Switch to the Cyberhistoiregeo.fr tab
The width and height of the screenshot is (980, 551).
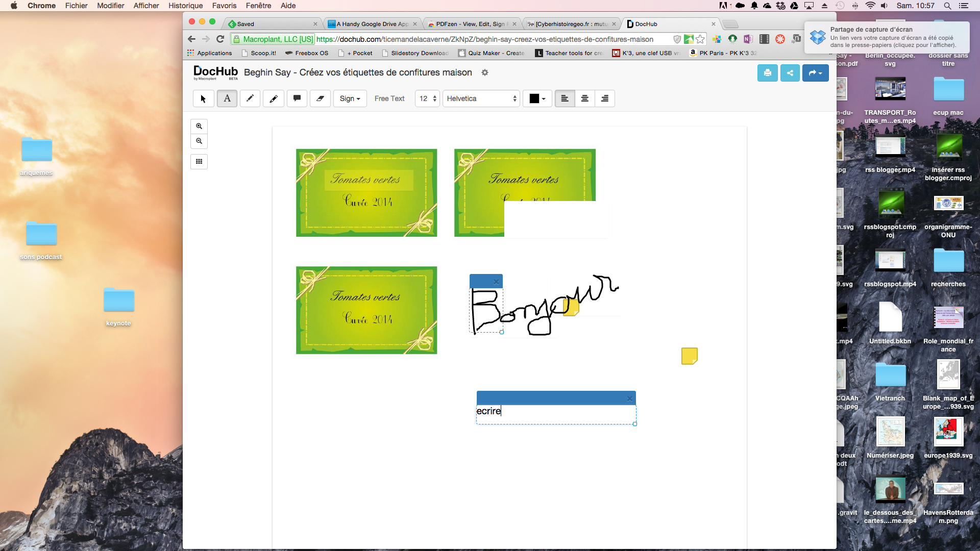click(x=572, y=24)
